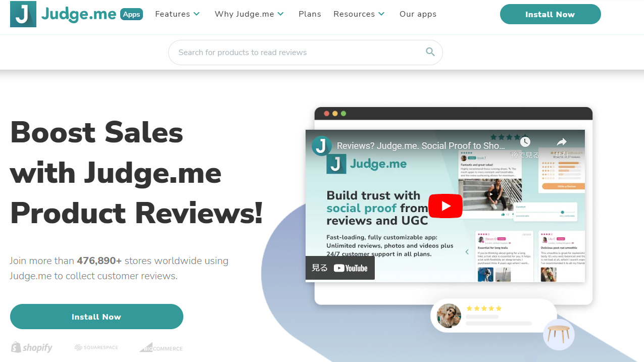Click the Watch later clock icon

[525, 142]
